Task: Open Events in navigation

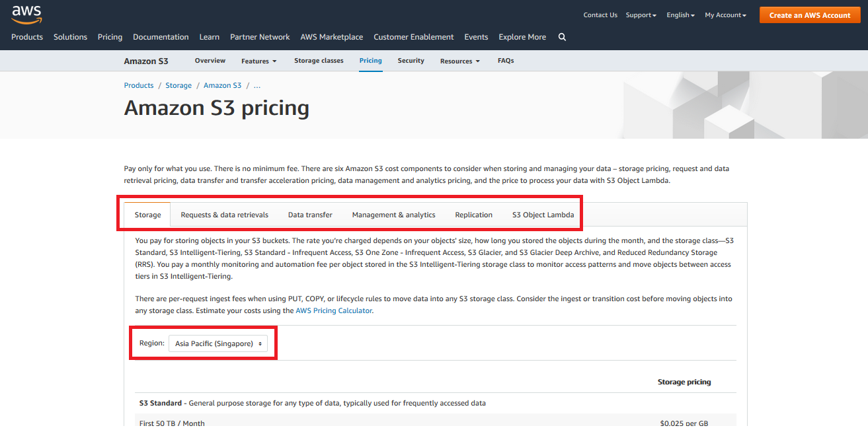Action: click(x=476, y=37)
